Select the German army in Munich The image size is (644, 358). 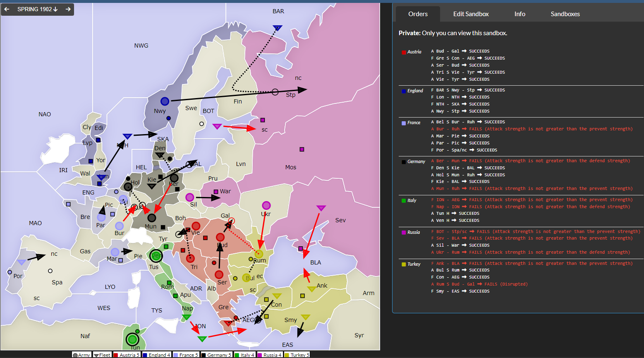click(x=152, y=218)
